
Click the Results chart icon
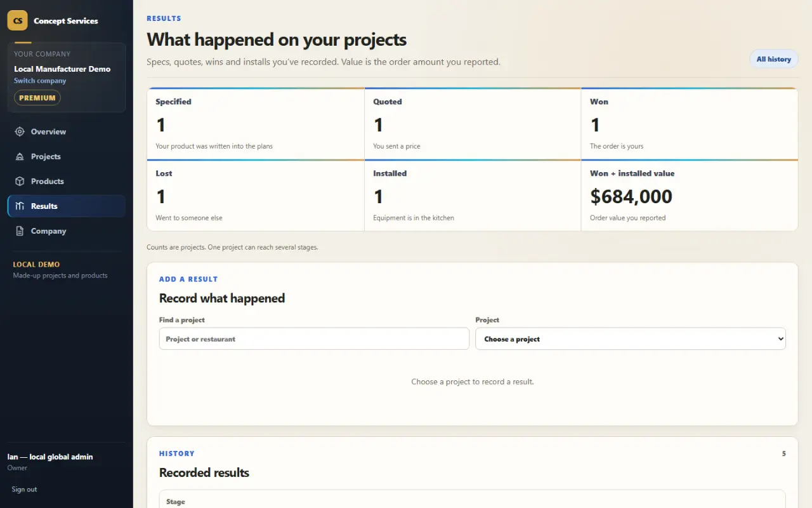point(20,206)
